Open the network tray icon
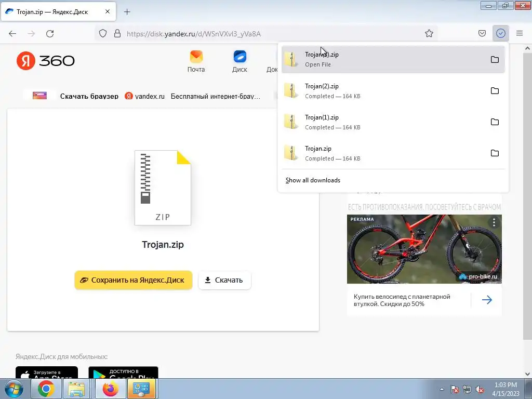Screen dimensions: 532x399 467,390
